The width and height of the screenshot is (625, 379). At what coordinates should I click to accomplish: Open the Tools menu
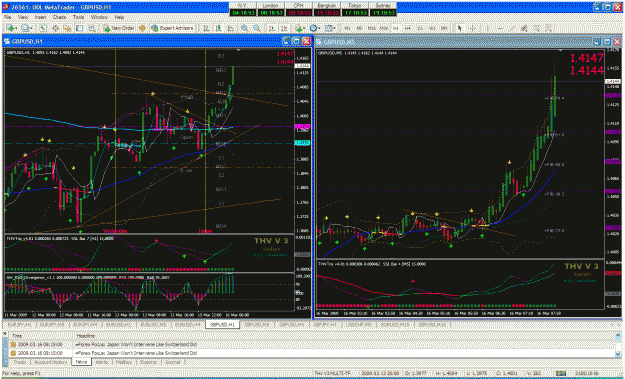coord(79,18)
